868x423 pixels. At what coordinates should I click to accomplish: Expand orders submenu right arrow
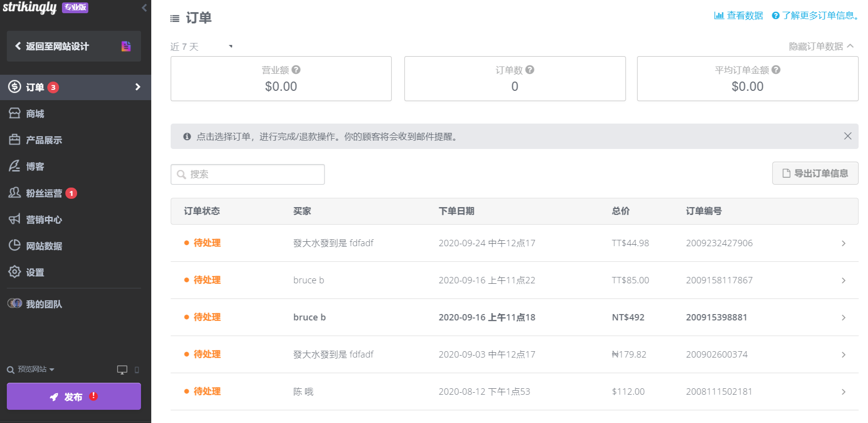[138, 87]
